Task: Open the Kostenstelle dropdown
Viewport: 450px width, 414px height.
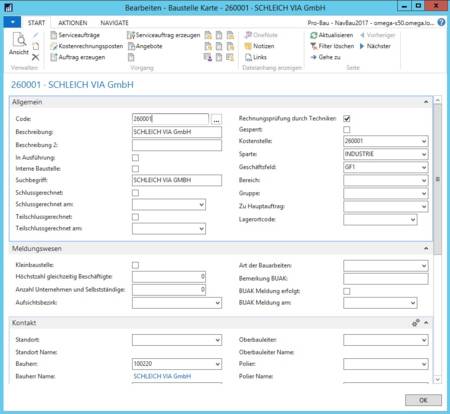Action: coord(424,141)
